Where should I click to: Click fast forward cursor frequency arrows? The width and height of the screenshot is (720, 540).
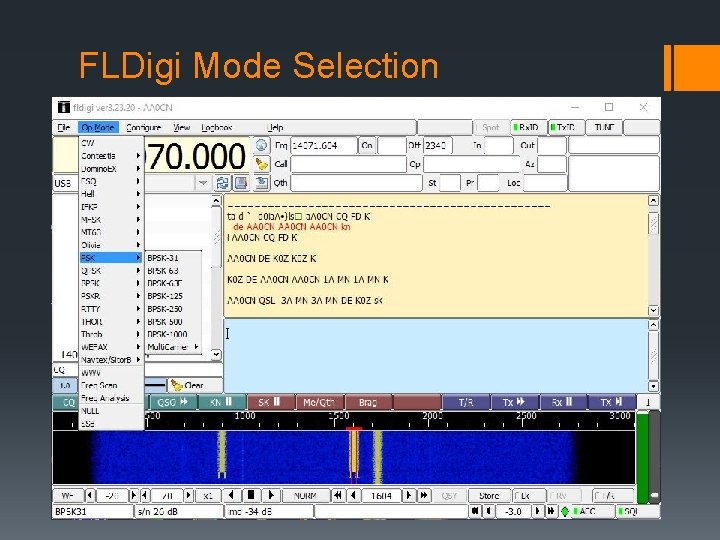point(424,495)
